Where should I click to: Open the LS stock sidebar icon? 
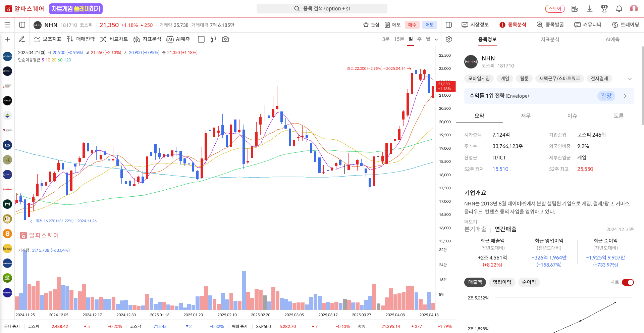(7, 145)
